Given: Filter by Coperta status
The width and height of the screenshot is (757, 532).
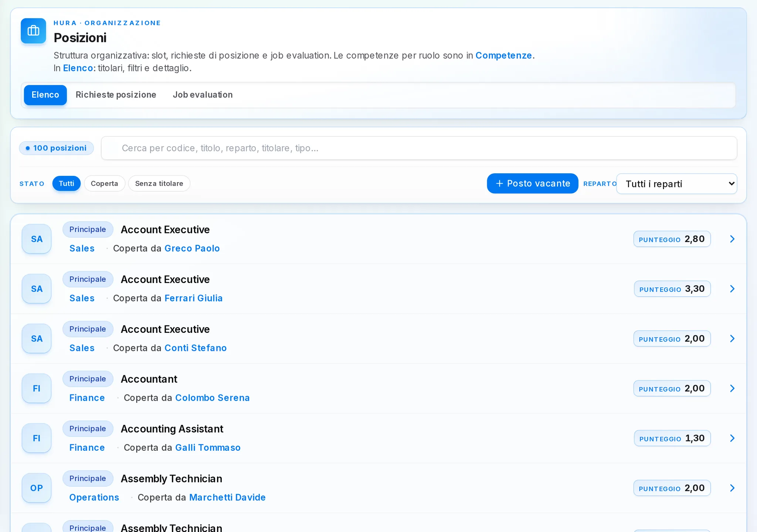Looking at the screenshot, I should pyautogui.click(x=105, y=184).
